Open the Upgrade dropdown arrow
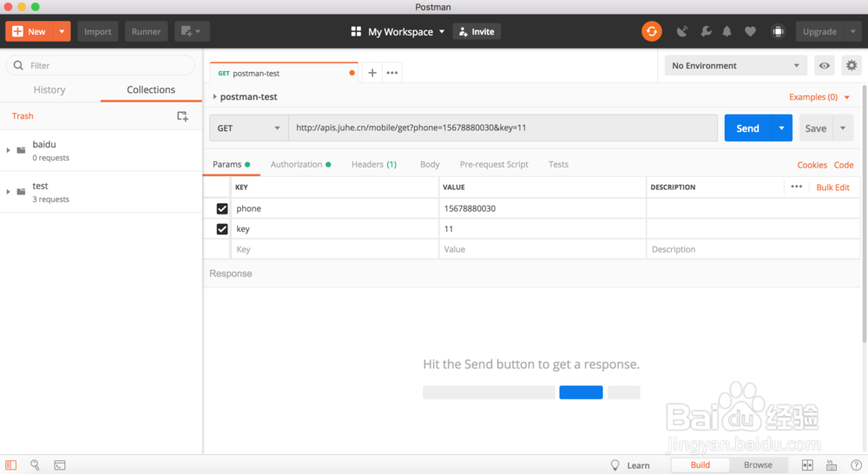Viewport: 868px width, 474px height. (x=853, y=31)
